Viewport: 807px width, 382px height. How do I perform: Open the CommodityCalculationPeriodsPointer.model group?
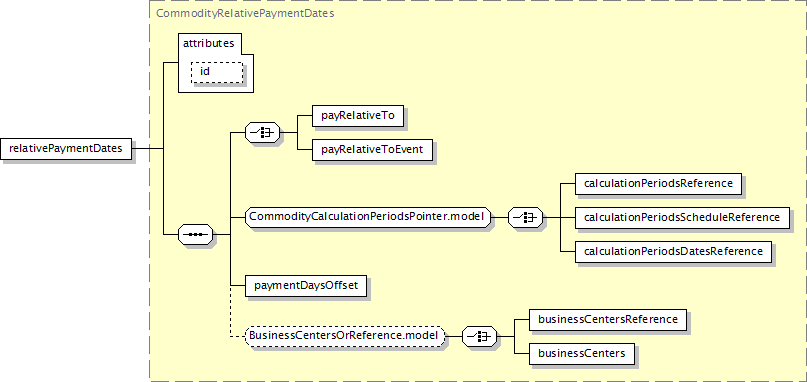367,218
